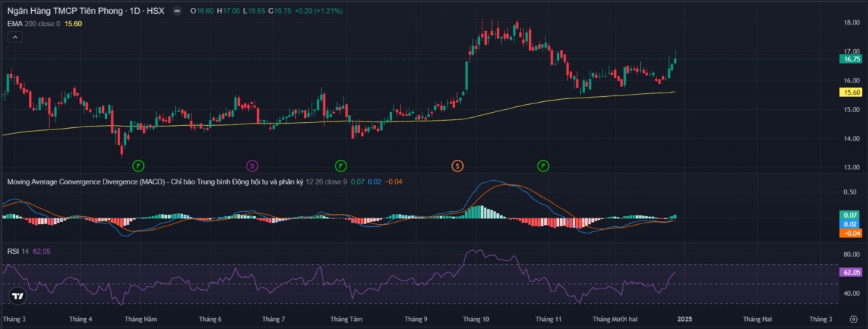
Task: Click the yellow 15.60 EMA price label
Action: point(849,93)
